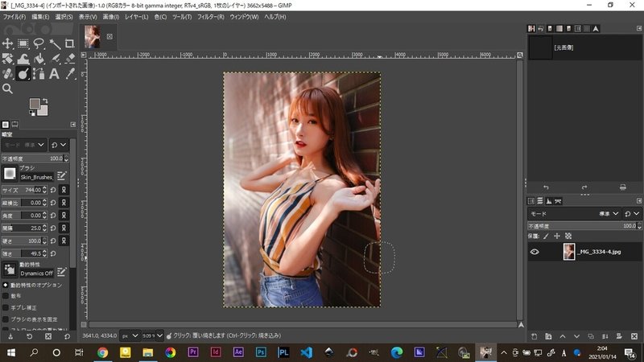Image resolution: width=644 pixels, height=362 pixels.
Task: Reset tool options to defaults
Action: point(67,336)
